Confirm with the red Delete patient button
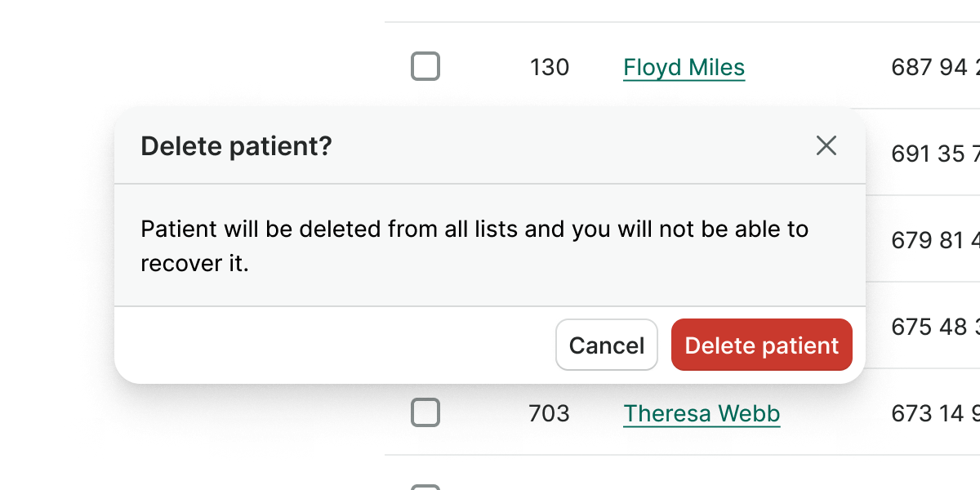Image resolution: width=980 pixels, height=490 pixels. click(x=761, y=345)
